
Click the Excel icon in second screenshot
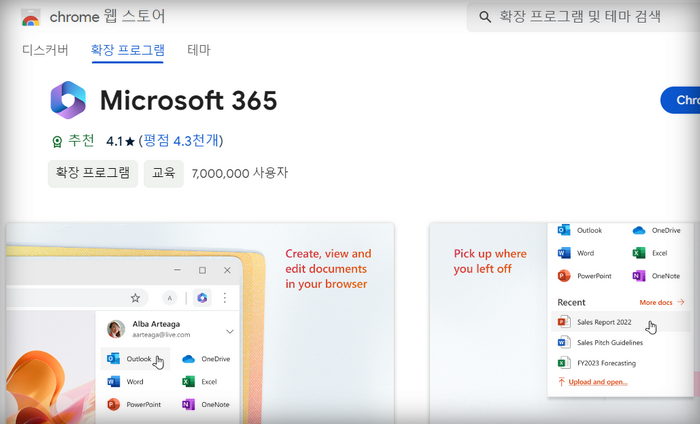[639, 253]
